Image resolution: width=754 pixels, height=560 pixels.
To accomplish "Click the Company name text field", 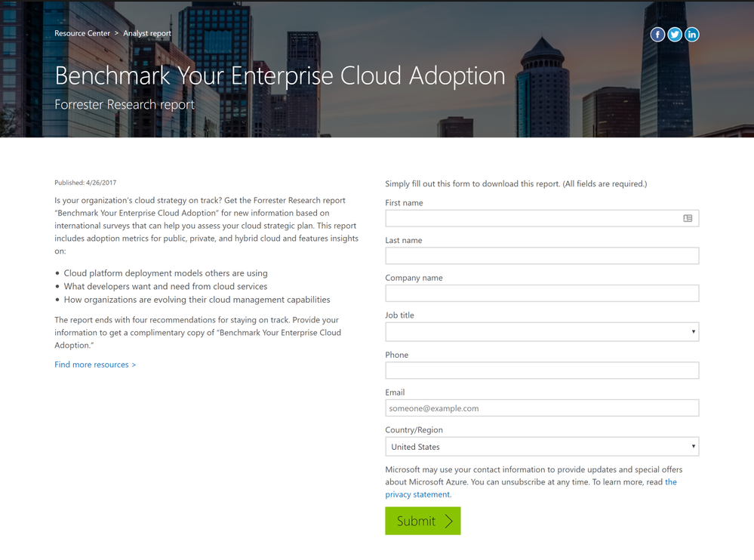I will (x=541, y=293).
